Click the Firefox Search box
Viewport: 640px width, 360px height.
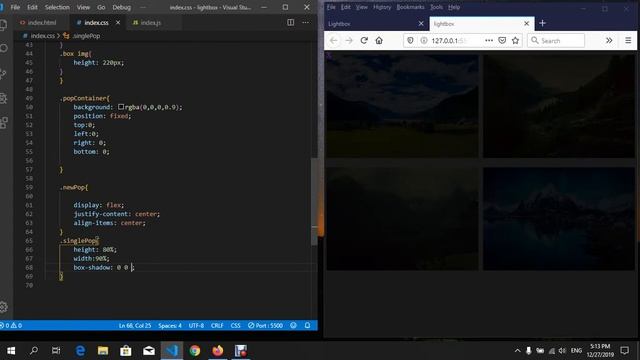[556, 40]
